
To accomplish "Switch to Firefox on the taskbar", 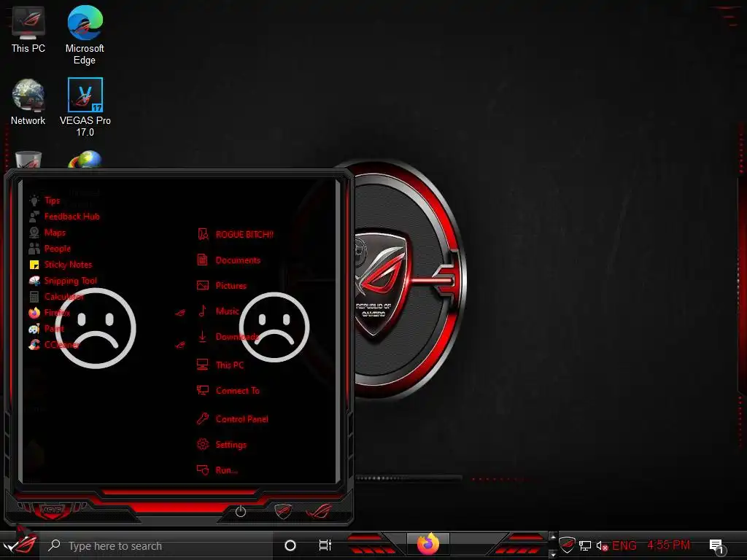I will [427, 544].
